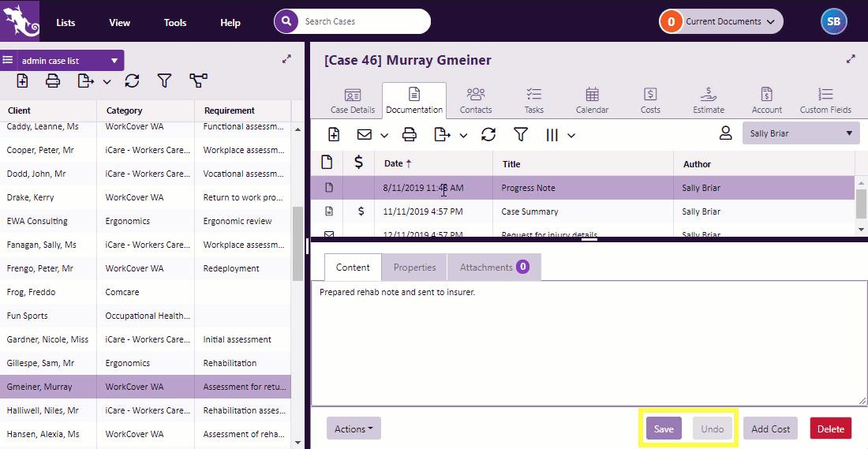Open the Tools menu
The height and width of the screenshot is (449, 868).
[x=175, y=22]
